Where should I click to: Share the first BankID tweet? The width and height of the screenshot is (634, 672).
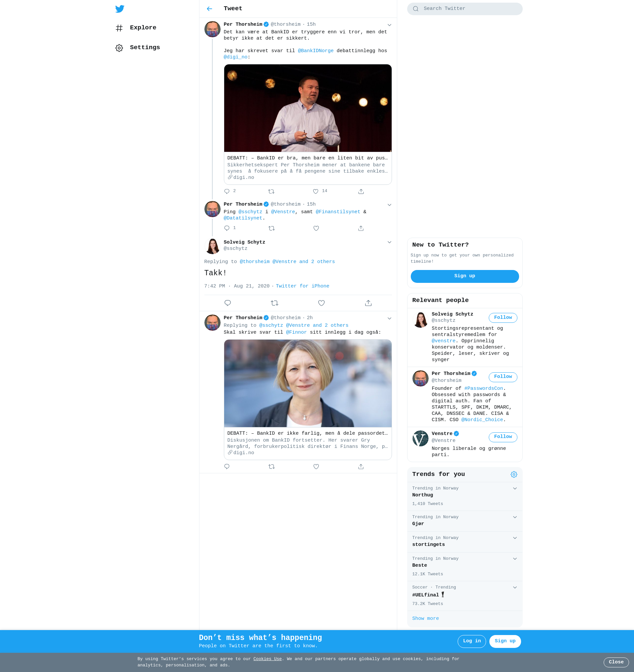361,191
